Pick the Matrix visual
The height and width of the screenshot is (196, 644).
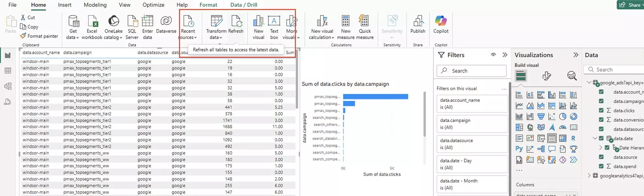coord(563,138)
